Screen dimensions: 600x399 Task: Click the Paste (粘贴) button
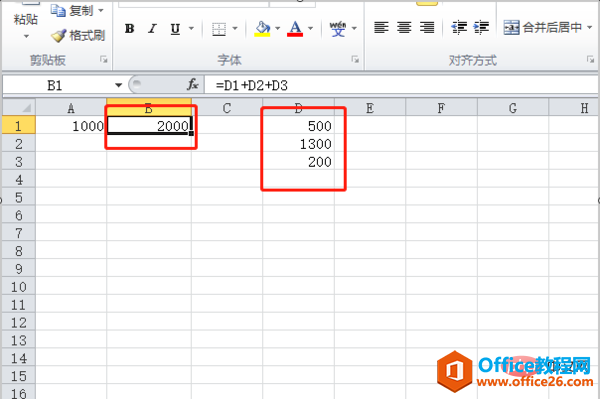click(25, 19)
